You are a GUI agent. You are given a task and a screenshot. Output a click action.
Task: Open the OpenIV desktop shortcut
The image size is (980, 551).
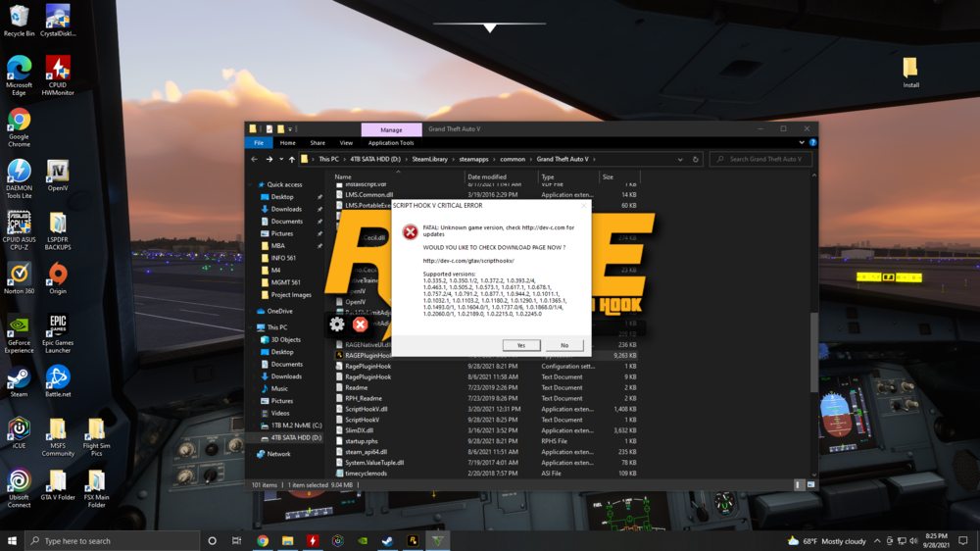[58, 175]
